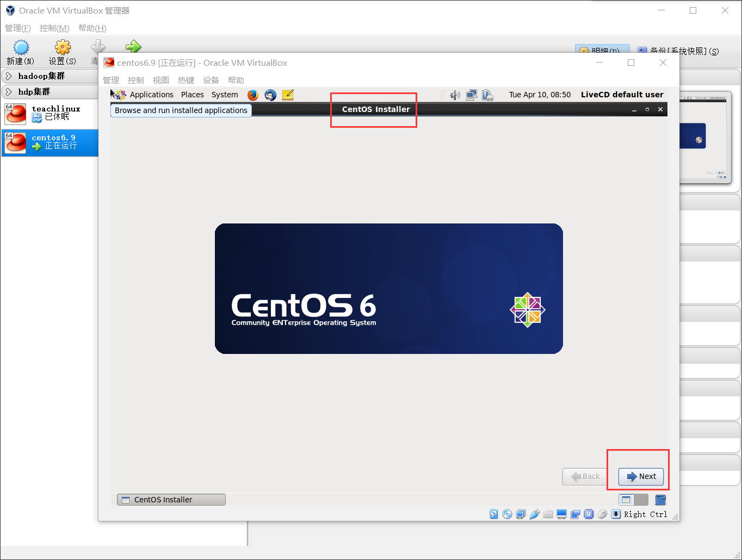
Task: Click the trash icon in guest bottom panel
Action: coord(660,500)
